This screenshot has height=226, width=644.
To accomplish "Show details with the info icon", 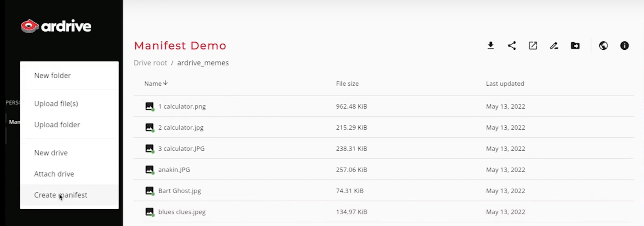I will tap(625, 46).
